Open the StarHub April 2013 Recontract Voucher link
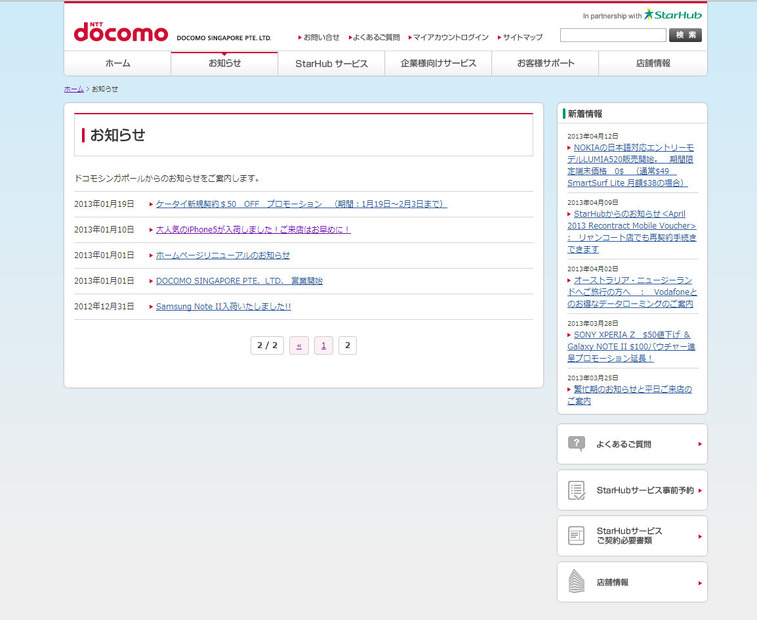757x620 pixels. 632,231
